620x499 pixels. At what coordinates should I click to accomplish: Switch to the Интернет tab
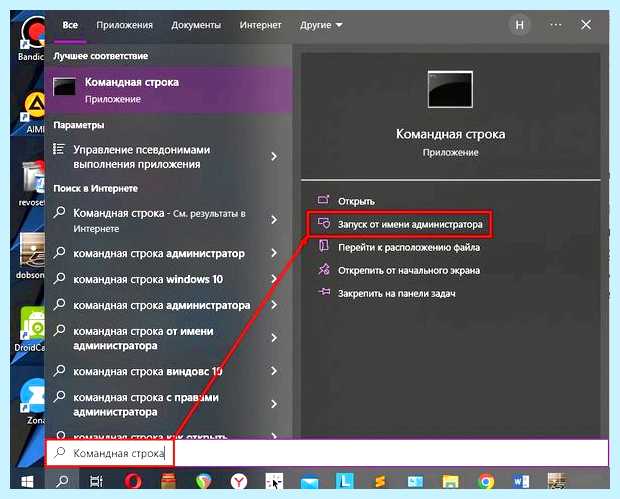(260, 25)
